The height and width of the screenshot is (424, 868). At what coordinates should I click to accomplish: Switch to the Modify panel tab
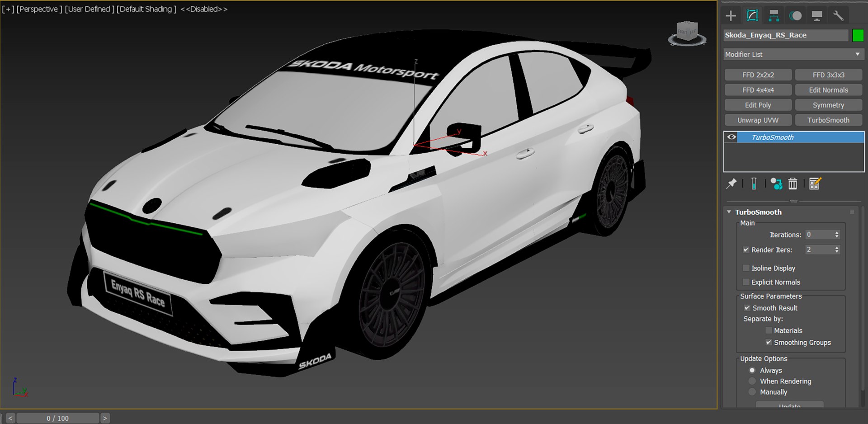(x=752, y=16)
